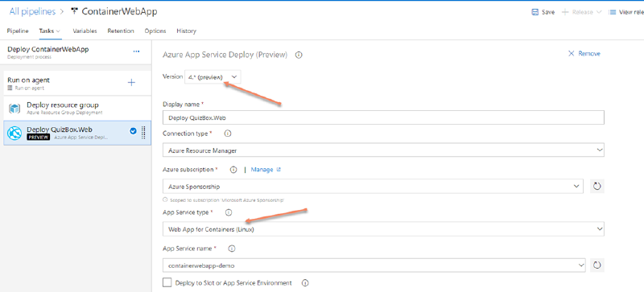
Task: Show Azure subscription info tooltip
Action: (233, 170)
